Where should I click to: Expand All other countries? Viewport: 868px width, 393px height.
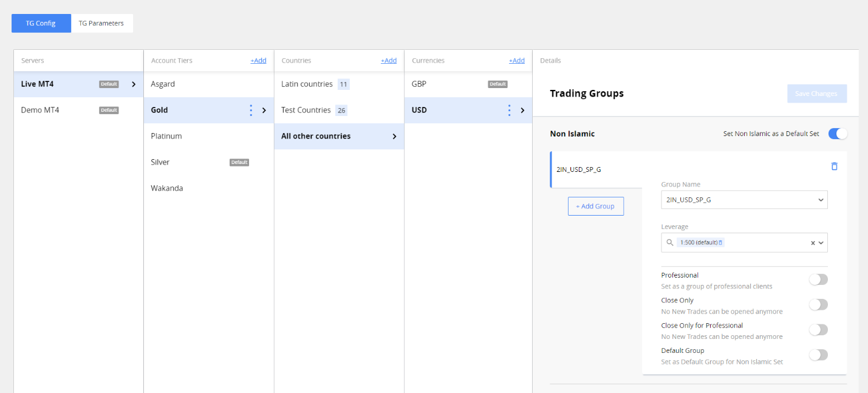tap(394, 136)
